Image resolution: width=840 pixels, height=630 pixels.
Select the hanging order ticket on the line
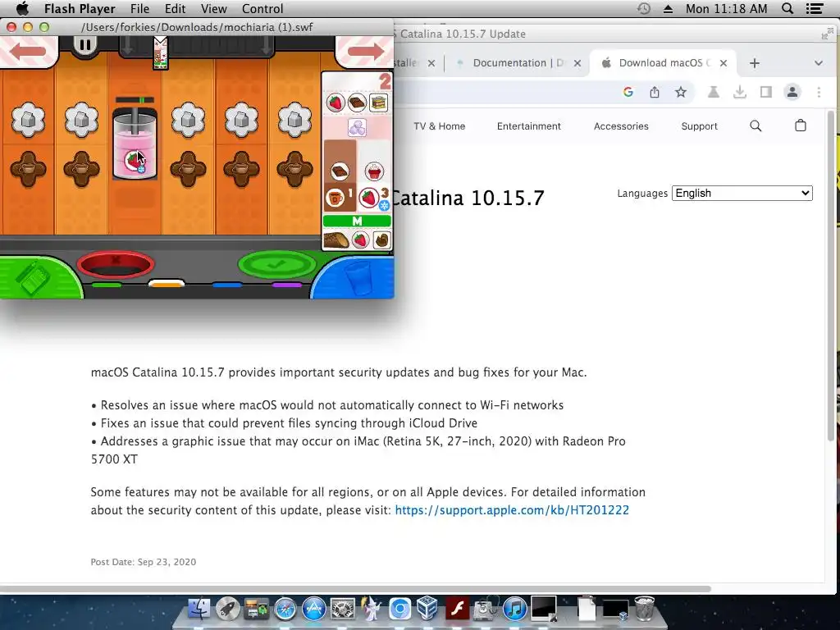click(x=160, y=53)
